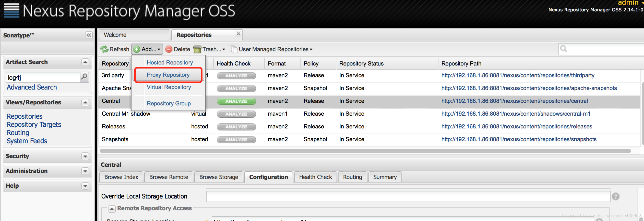The width and height of the screenshot is (644, 221).
Task: Open Repositories link in sidebar
Action: [25, 116]
